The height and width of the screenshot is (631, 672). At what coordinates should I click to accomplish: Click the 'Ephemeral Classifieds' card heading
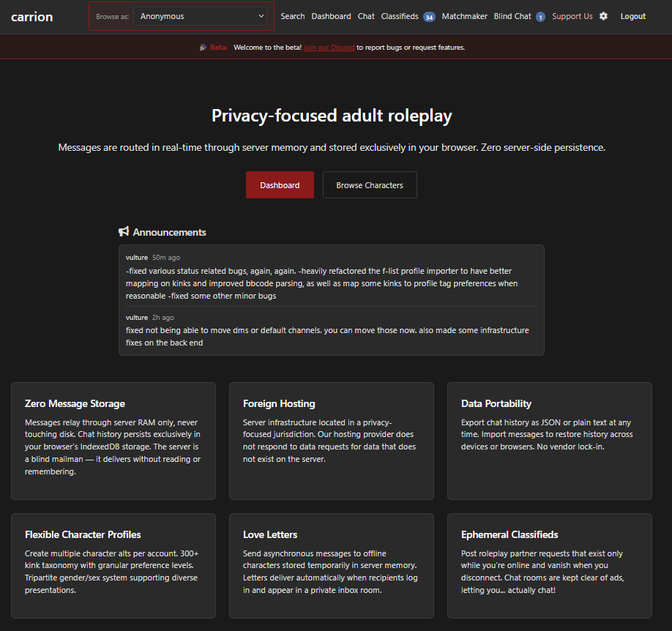point(509,534)
